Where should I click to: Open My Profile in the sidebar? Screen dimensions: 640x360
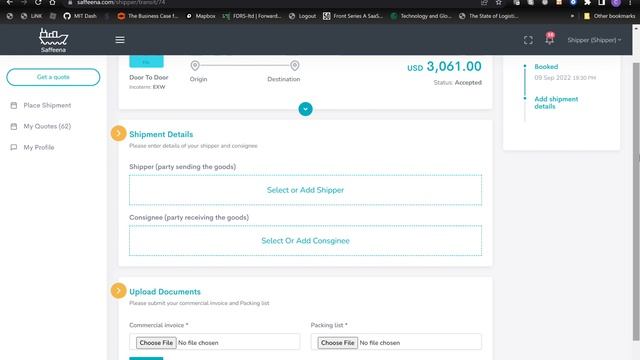pos(39,147)
